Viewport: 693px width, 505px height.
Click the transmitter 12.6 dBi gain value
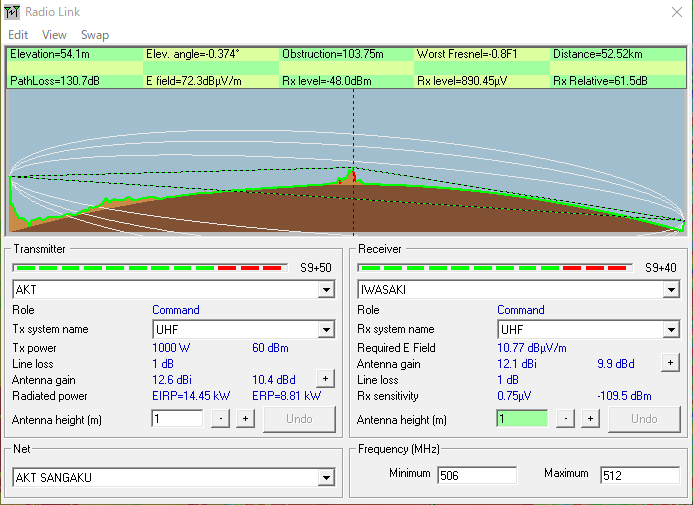coord(172,380)
